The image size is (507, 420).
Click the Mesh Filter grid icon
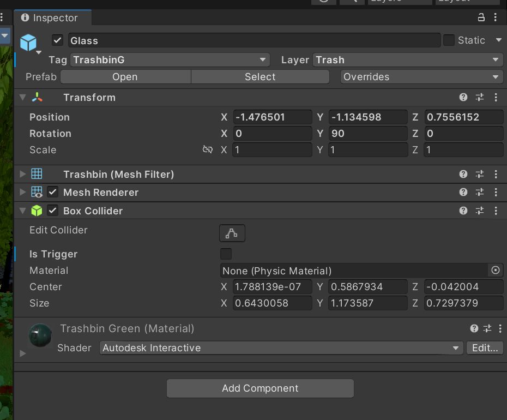[x=37, y=174]
